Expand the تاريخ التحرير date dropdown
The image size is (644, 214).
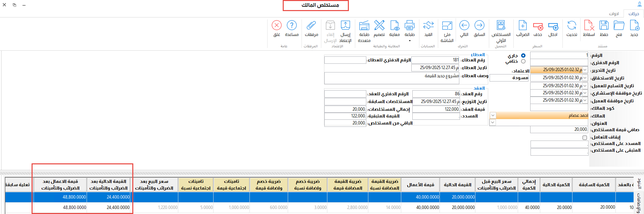pos(585,70)
